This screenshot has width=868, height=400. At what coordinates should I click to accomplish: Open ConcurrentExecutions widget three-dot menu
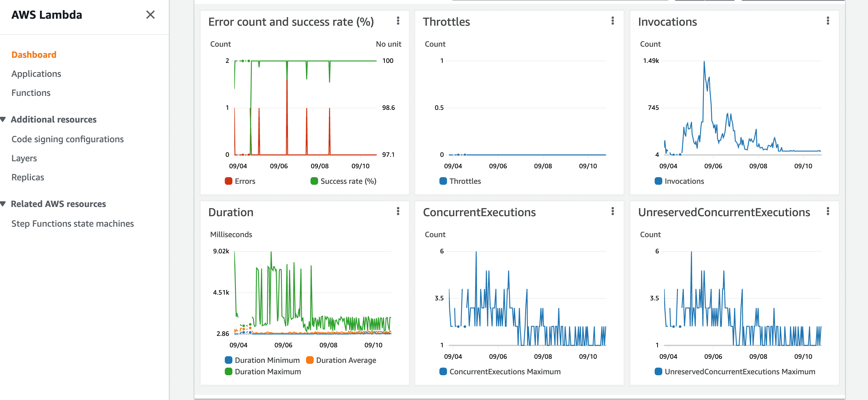coord(613,211)
